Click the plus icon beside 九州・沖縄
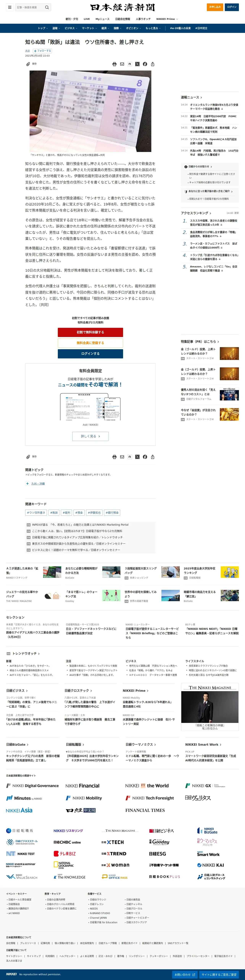The image size is (245, 980). point(27,484)
